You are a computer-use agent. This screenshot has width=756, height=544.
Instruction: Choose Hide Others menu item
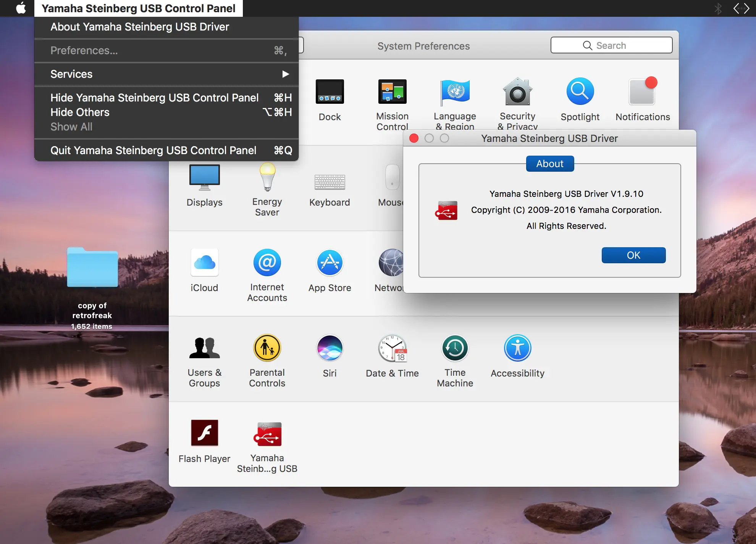point(166,112)
